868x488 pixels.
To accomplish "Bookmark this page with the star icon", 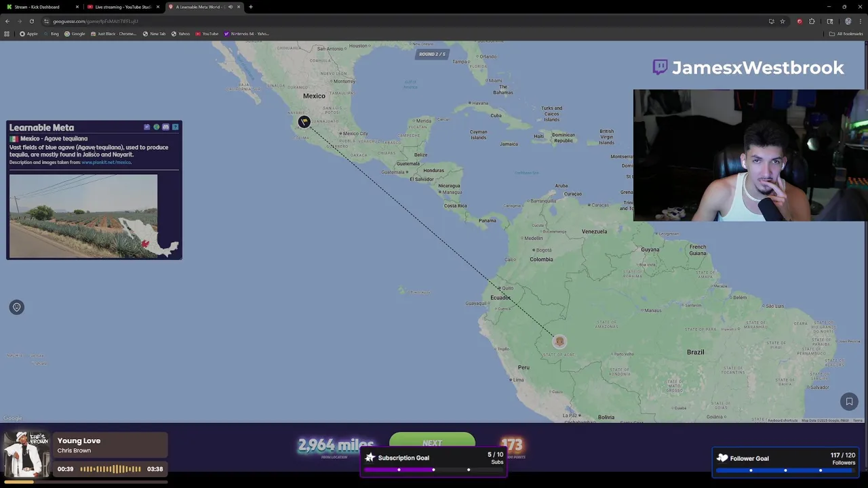I will click(x=783, y=21).
